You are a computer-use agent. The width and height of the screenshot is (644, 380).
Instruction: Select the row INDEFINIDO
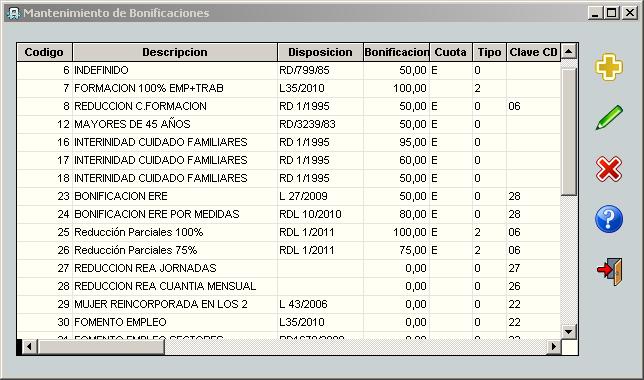click(x=289, y=70)
